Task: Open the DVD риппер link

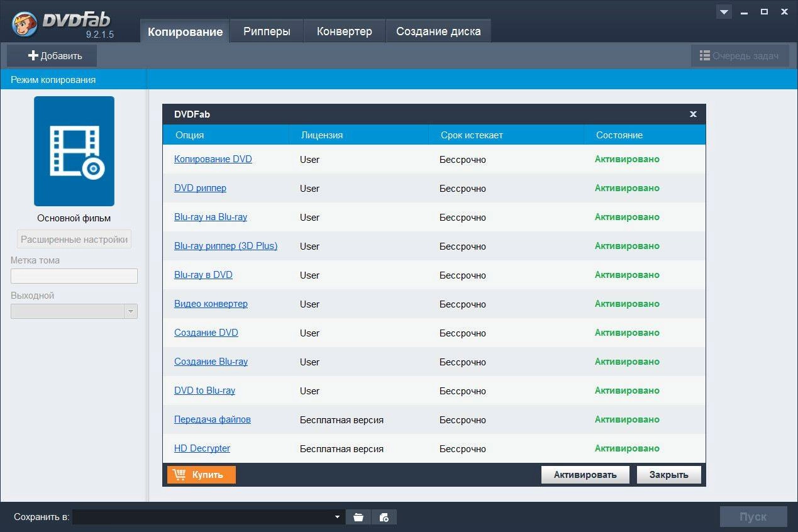Action: 200,188
